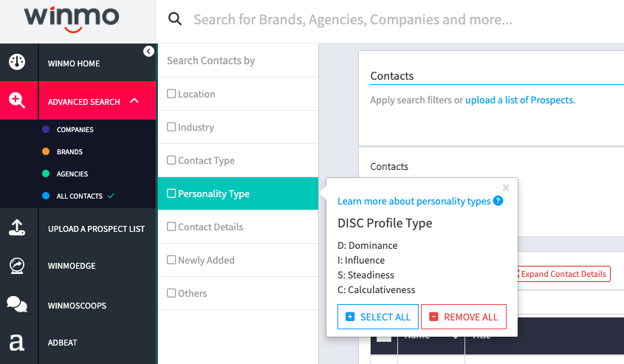624x364 pixels.
Task: Click the Advanced Search magnifier icon
Action: (x=17, y=100)
